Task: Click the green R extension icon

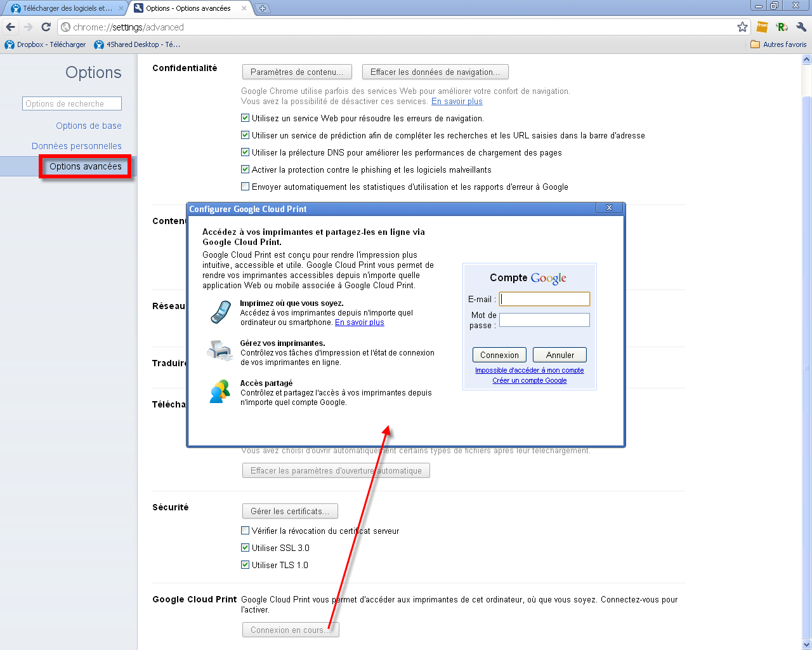Action: pos(782,27)
